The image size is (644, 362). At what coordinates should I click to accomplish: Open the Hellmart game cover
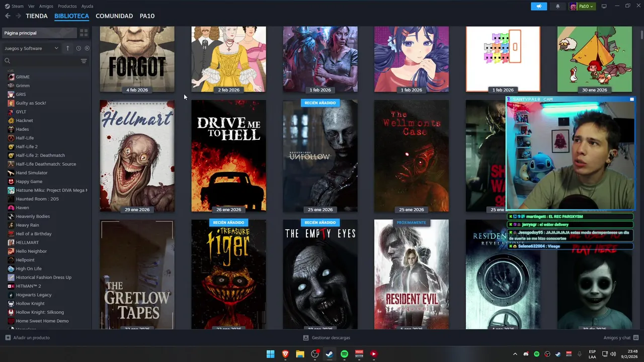137,156
